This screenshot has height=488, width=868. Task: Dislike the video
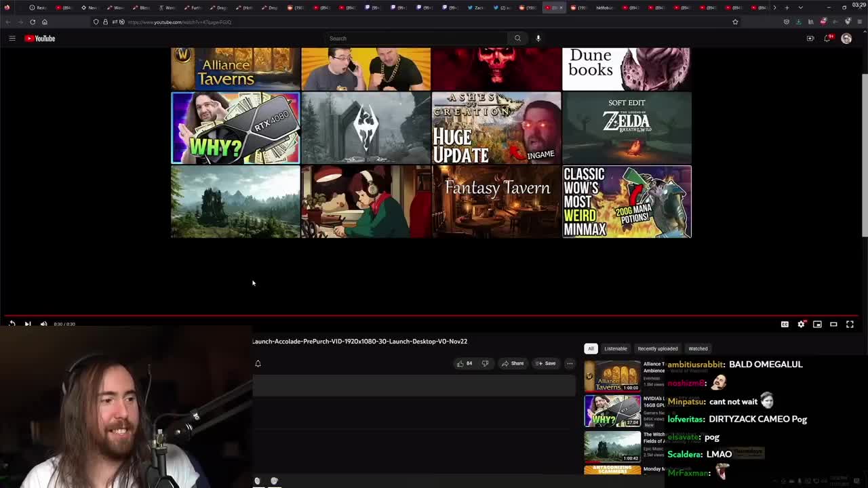tap(485, 363)
